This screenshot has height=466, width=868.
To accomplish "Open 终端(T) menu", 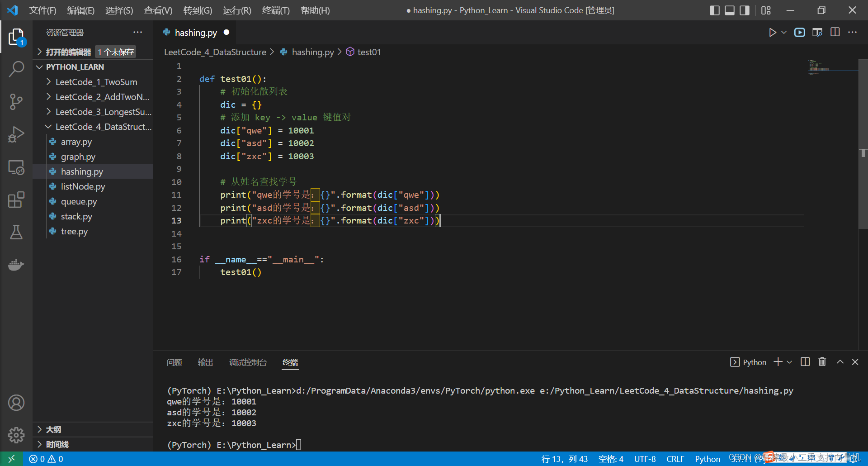I will point(275,10).
